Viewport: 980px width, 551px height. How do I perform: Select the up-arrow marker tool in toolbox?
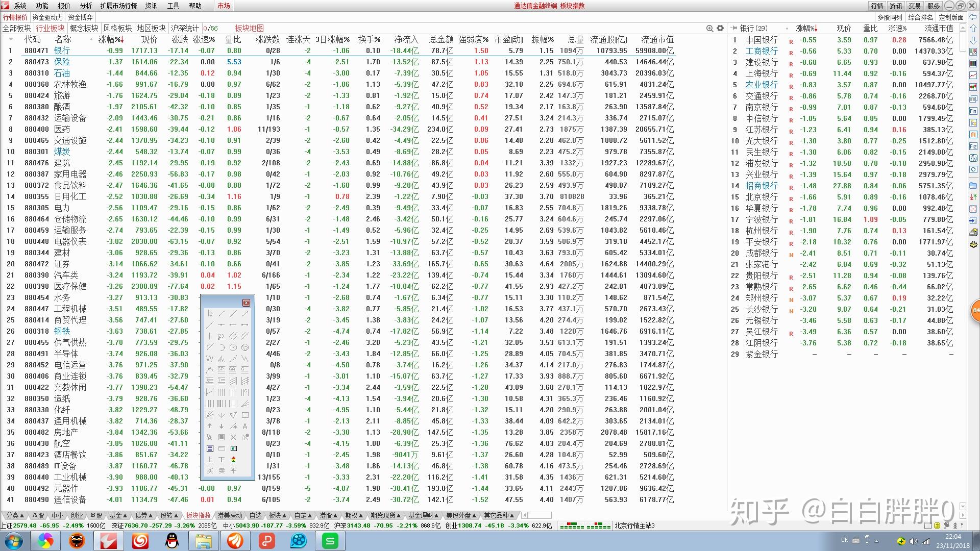(210, 426)
